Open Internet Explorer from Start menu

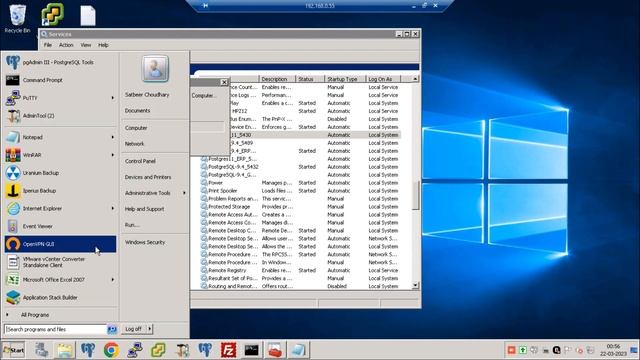point(60,209)
